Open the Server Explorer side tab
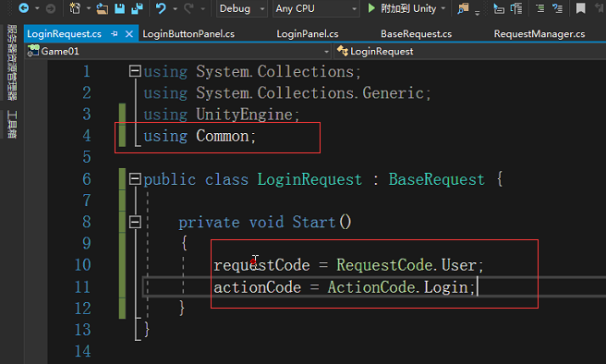The width and height of the screenshot is (606, 364). [12, 62]
